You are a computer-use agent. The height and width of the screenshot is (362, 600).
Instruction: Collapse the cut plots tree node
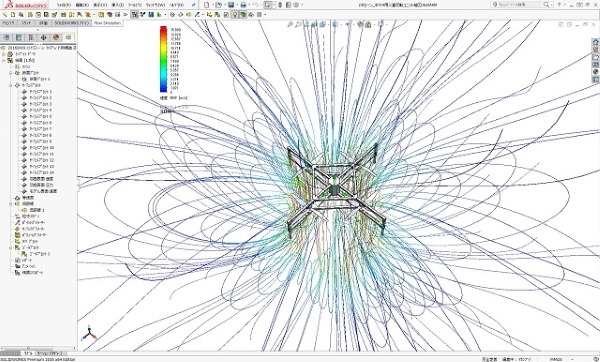(x=11, y=73)
